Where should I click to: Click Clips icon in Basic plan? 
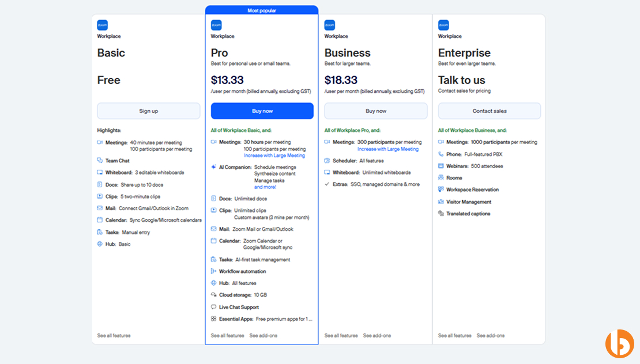pyautogui.click(x=100, y=196)
